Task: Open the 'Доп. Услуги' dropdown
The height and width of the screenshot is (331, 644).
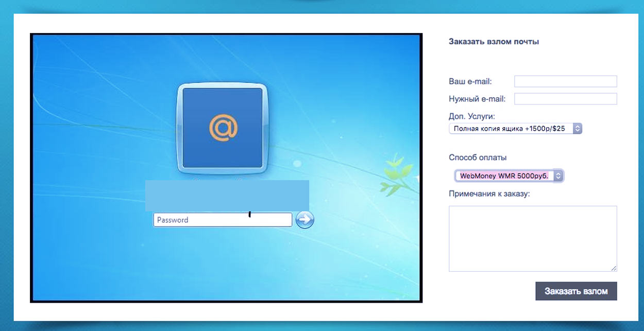Action: pyautogui.click(x=515, y=128)
